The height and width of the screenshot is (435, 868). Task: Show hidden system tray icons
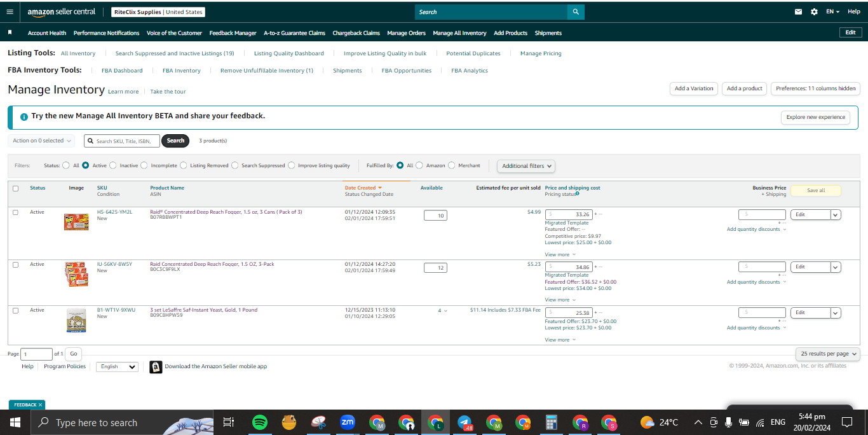pyautogui.click(x=698, y=422)
